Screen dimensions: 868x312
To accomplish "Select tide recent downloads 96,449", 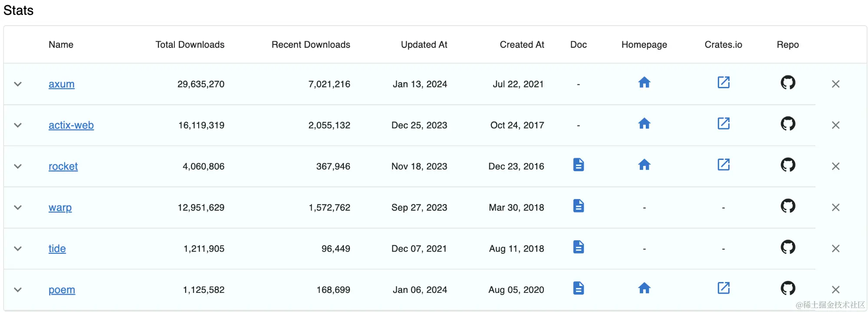I will 336,249.
